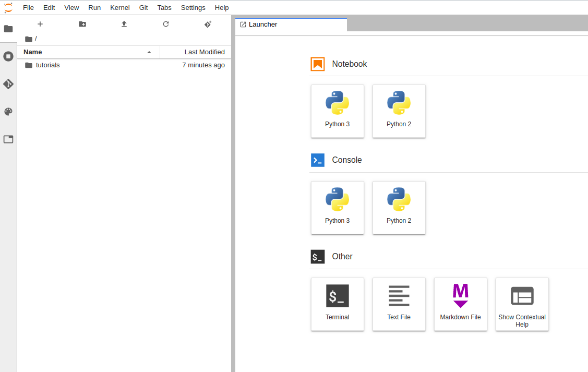This screenshot has width=588, height=372.
Task: Create a new Text File
Action: click(399, 304)
